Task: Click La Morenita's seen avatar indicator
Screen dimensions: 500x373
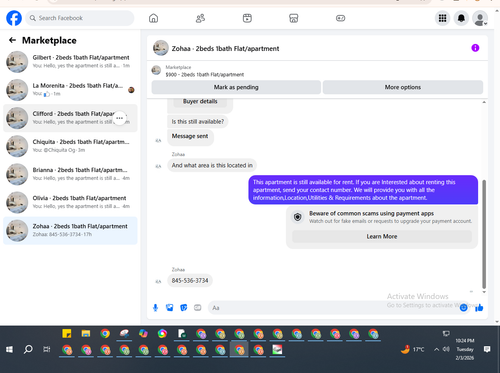Action: point(131,90)
